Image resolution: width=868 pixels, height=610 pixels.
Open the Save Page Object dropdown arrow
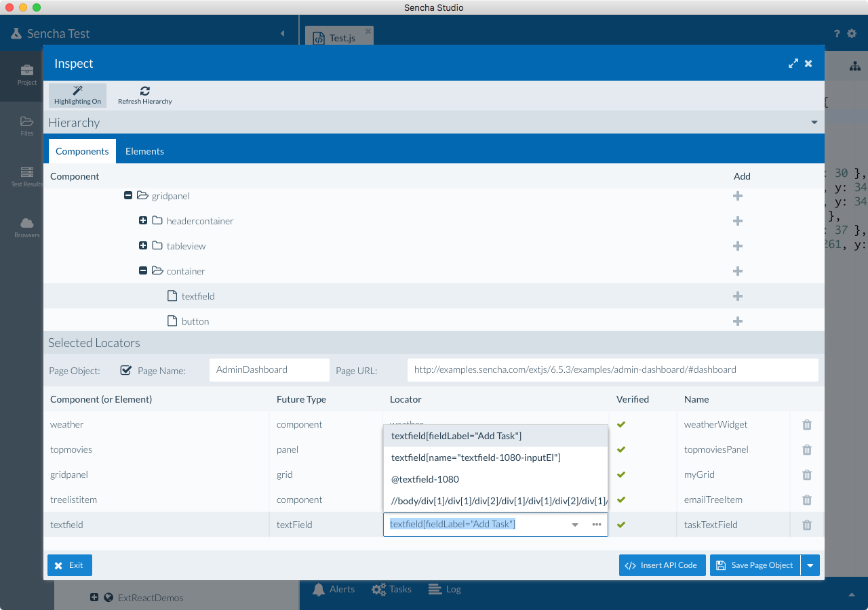[810, 565]
